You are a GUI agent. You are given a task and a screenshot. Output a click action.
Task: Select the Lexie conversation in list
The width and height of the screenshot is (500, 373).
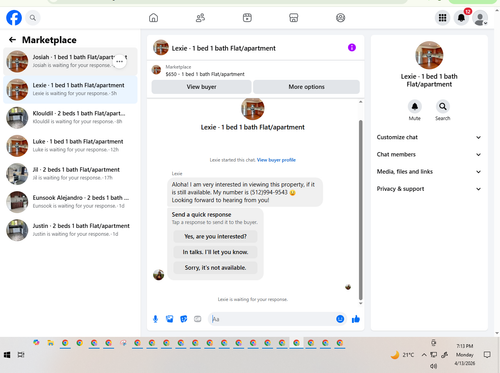[x=70, y=89]
